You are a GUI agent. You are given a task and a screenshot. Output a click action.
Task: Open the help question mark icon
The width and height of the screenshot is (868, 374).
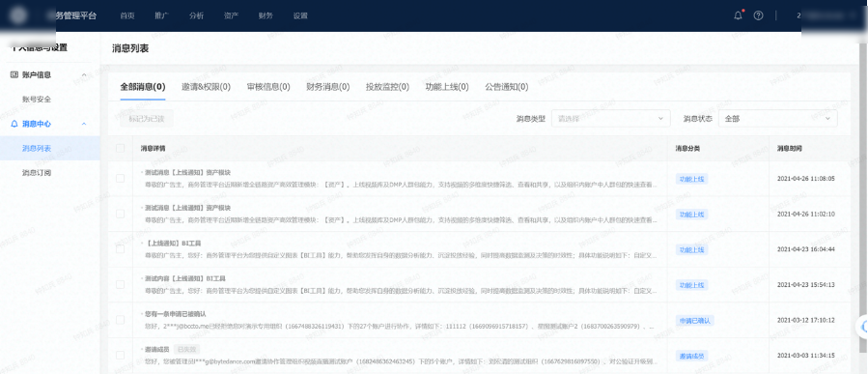pyautogui.click(x=758, y=15)
